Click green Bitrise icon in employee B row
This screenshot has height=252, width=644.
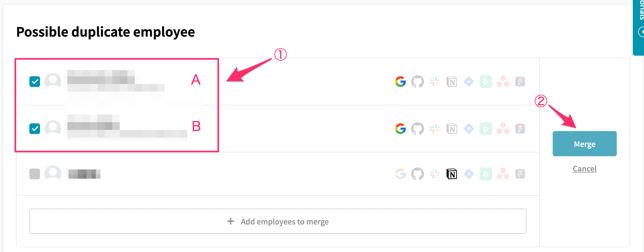pos(486,129)
